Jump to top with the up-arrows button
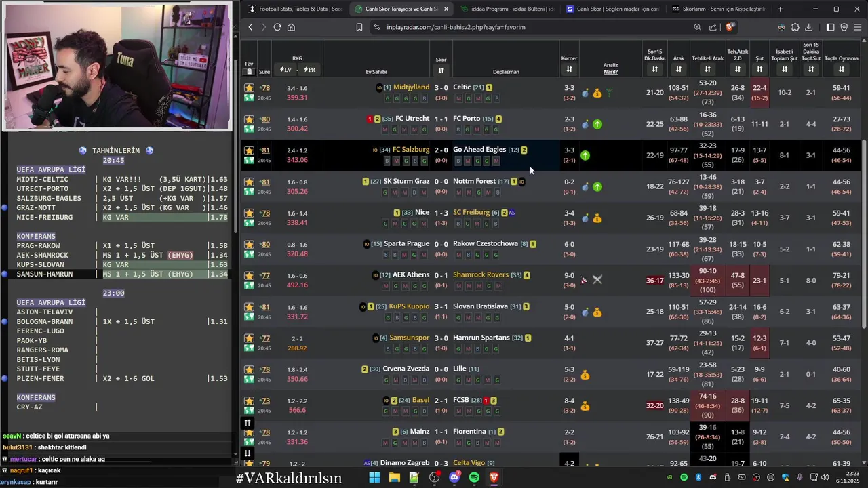Viewport: 868px width, 488px height. pos(248,423)
